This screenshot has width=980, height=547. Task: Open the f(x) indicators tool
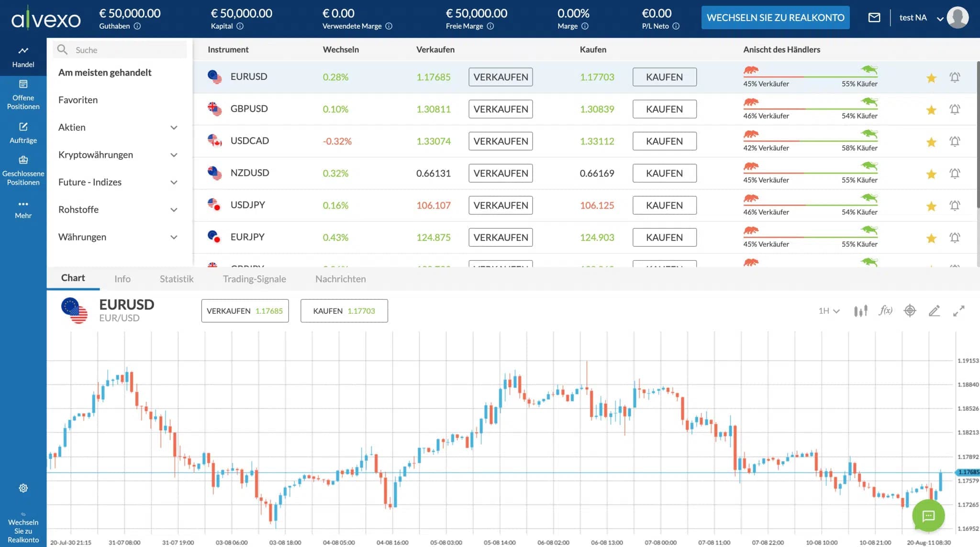point(886,311)
